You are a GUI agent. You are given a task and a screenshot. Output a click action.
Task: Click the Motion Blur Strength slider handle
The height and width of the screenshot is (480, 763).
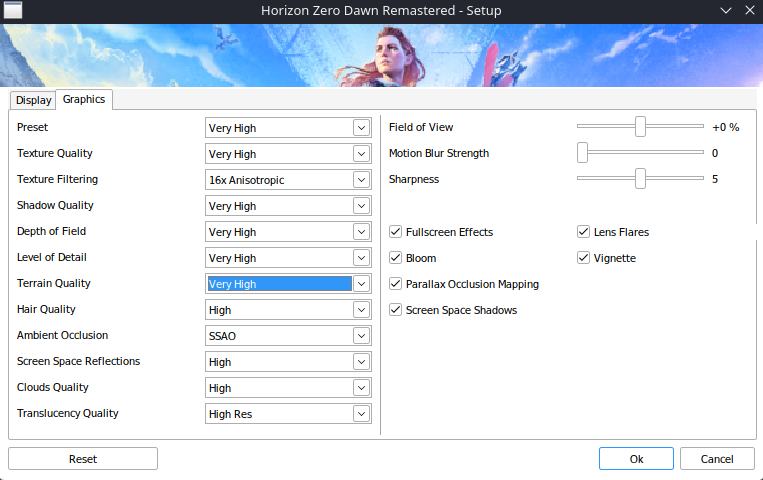pyautogui.click(x=582, y=152)
